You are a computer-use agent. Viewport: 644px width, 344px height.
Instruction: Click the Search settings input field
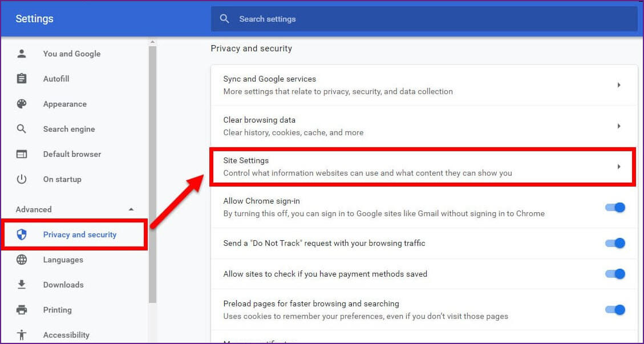434,19
